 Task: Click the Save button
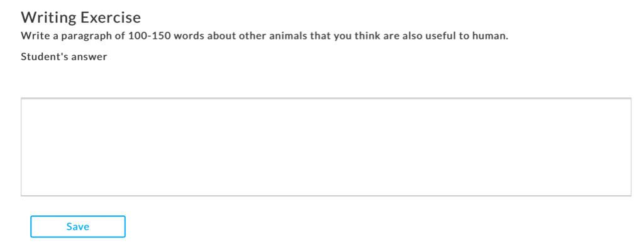[x=77, y=227]
